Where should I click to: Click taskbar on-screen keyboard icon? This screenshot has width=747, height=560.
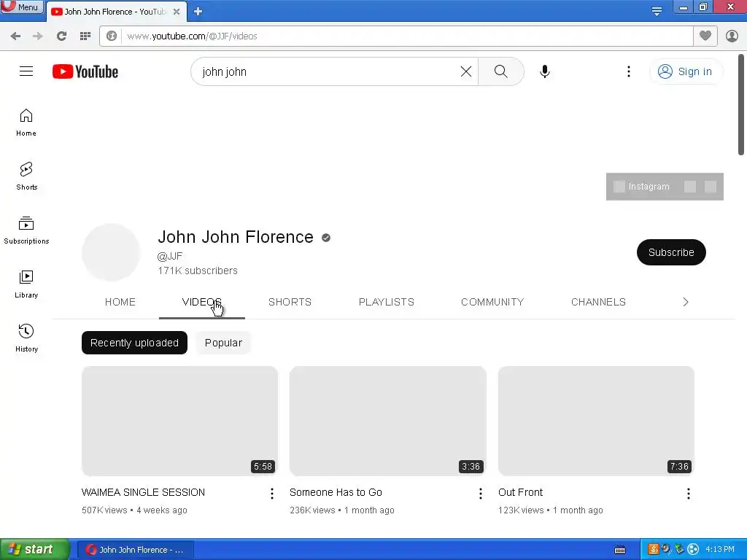tap(620, 550)
